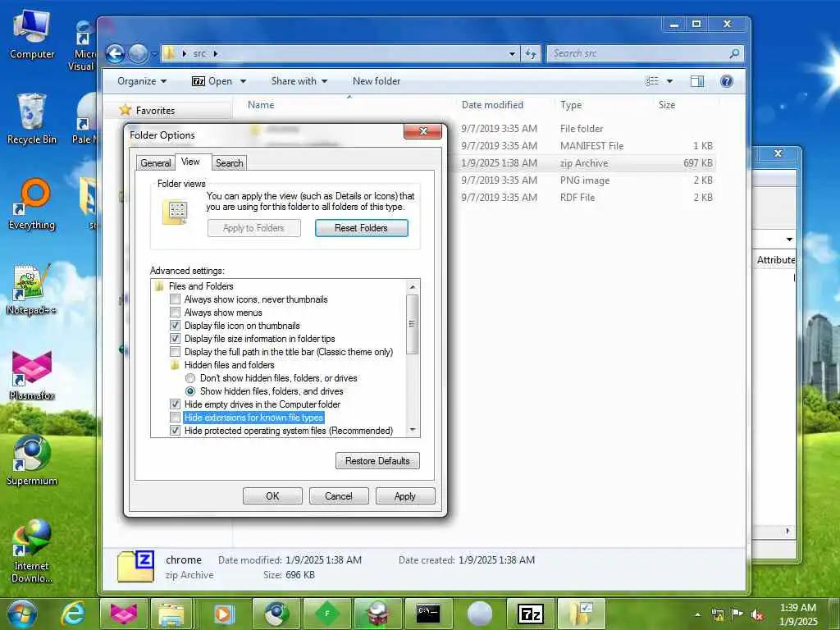Open the recent pages dropdown arrow

point(154,53)
